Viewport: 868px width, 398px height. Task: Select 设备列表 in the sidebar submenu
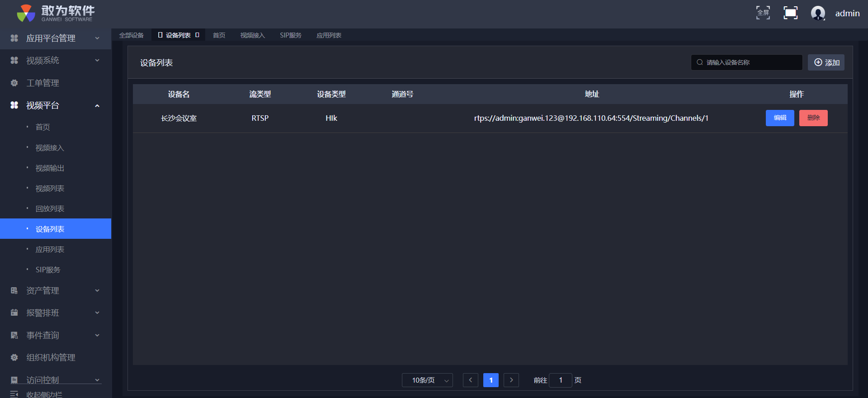[56, 229]
